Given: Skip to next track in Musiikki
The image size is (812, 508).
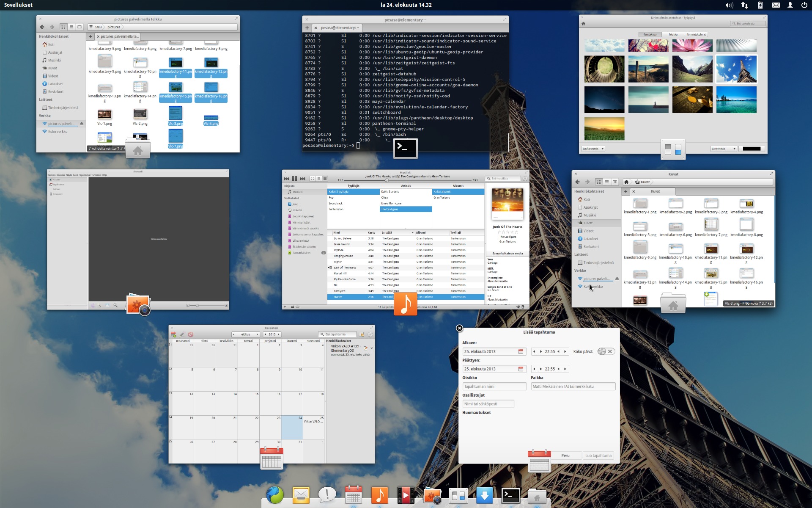Looking at the screenshot, I should 303,179.
